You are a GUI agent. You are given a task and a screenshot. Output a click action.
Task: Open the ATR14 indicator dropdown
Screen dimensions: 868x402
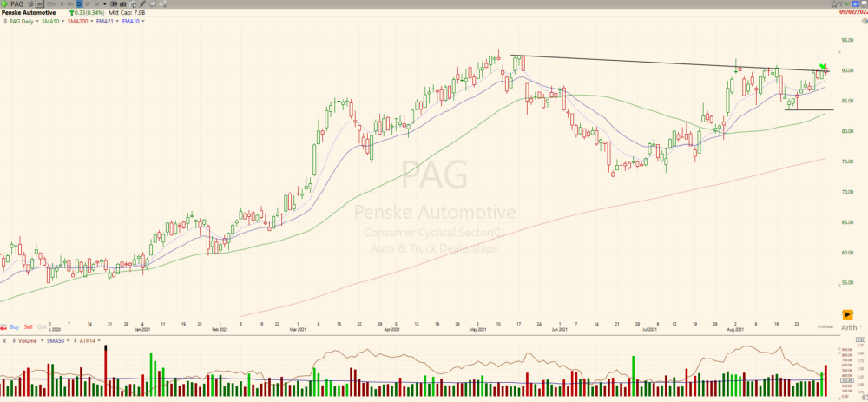pyautogui.click(x=99, y=340)
